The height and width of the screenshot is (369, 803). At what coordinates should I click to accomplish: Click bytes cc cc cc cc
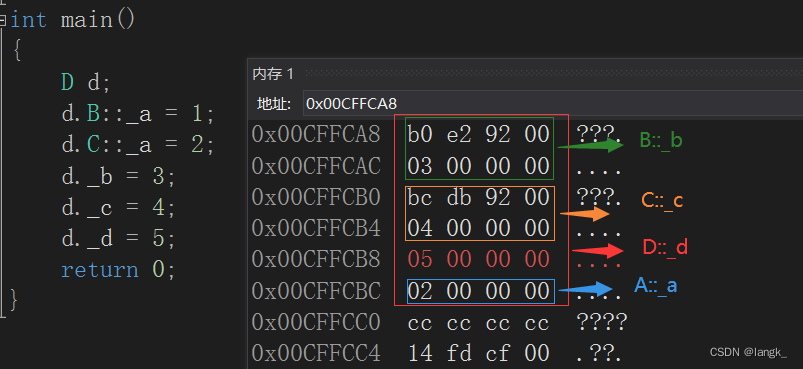tap(479, 322)
